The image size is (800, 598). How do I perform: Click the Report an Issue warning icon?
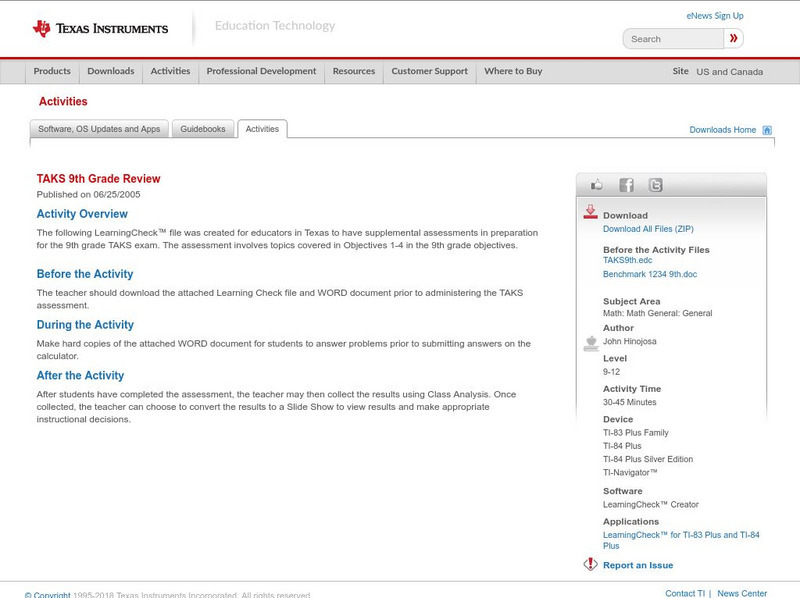pyautogui.click(x=590, y=565)
